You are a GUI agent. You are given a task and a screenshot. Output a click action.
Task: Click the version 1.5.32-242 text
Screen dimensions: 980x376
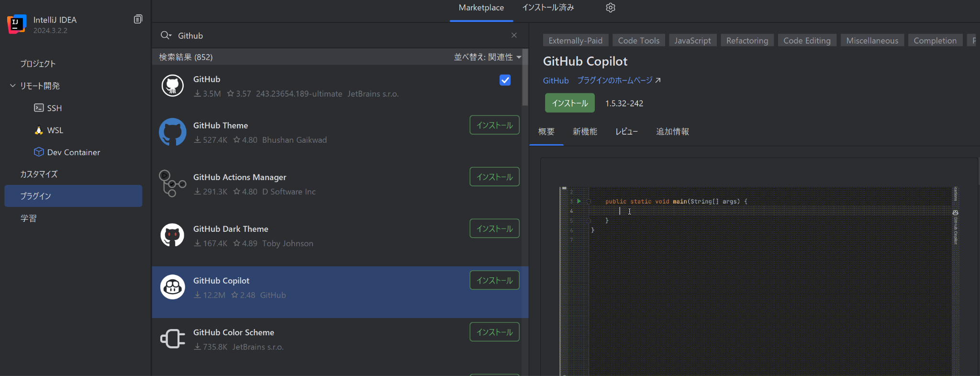(x=624, y=103)
